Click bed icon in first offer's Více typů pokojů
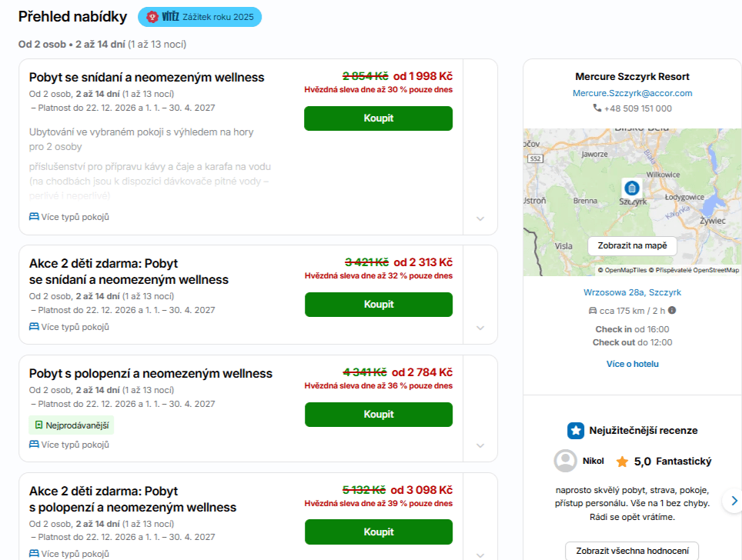This screenshot has width=742, height=560. pos(34,217)
